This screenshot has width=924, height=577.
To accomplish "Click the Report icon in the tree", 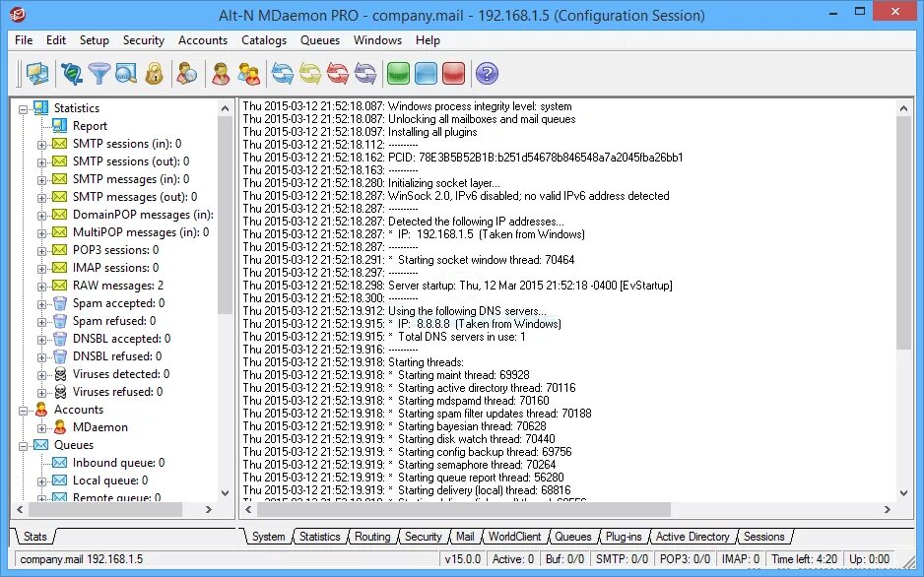I will (59, 125).
